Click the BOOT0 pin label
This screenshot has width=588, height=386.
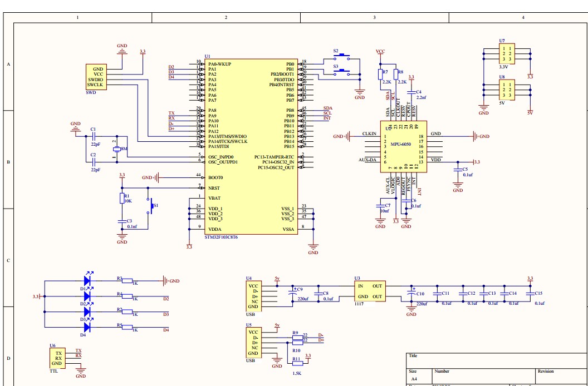pos(215,177)
